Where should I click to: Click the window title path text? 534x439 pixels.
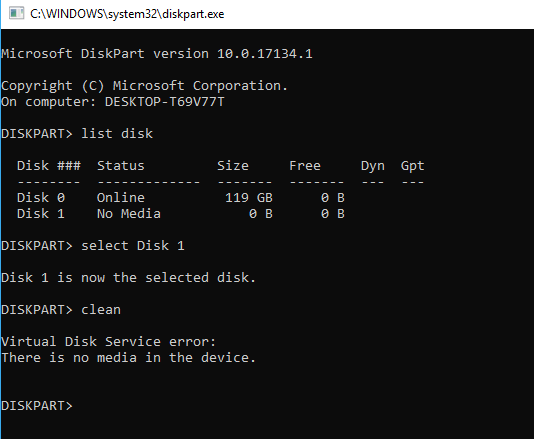coord(127,14)
